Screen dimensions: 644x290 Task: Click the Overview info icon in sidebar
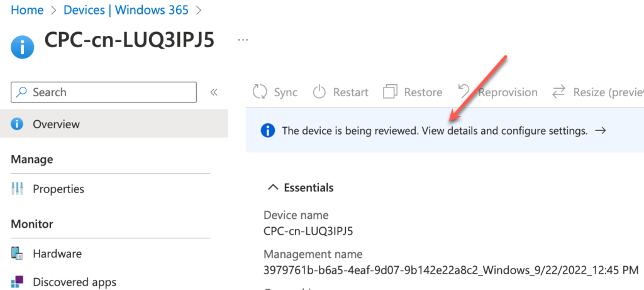tap(17, 124)
